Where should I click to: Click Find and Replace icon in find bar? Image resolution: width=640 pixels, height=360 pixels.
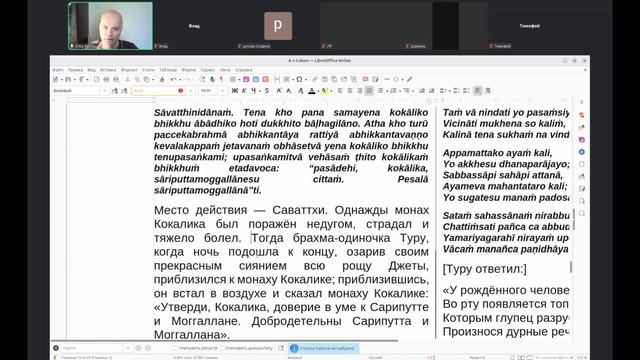coord(281,348)
